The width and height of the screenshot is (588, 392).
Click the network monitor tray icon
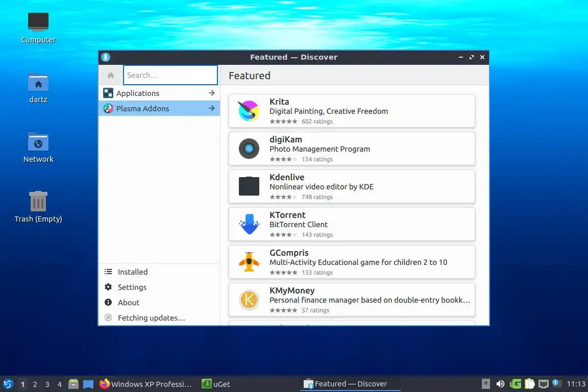tap(544, 384)
